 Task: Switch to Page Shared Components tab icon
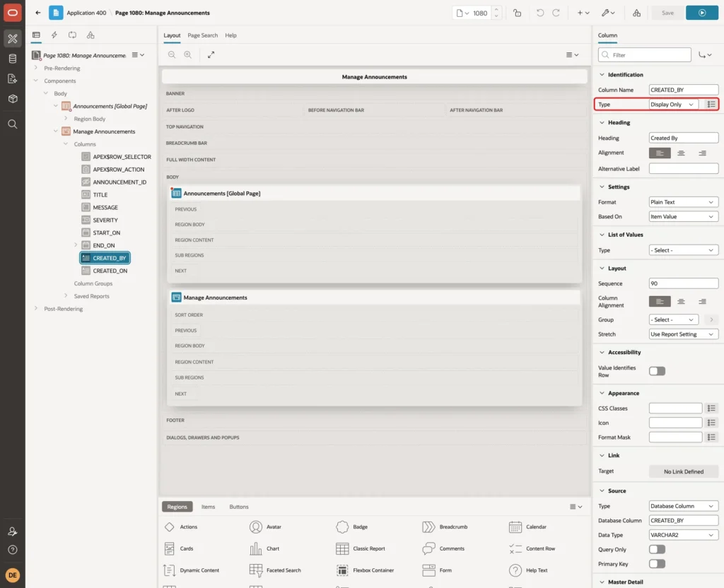tap(90, 35)
